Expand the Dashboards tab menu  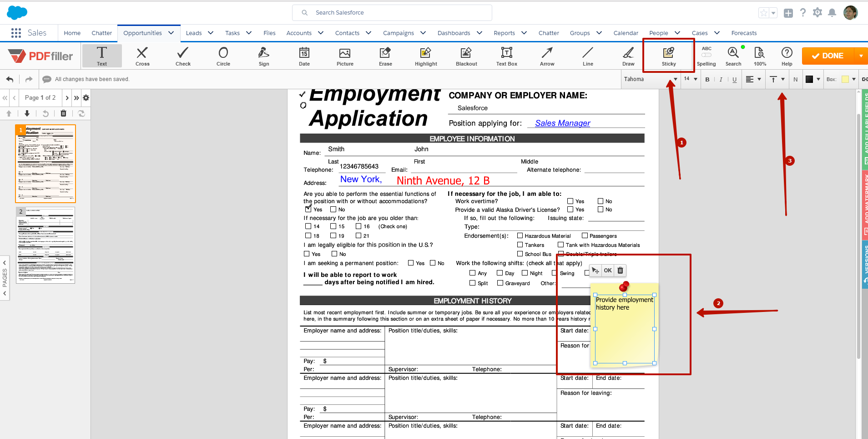[479, 33]
